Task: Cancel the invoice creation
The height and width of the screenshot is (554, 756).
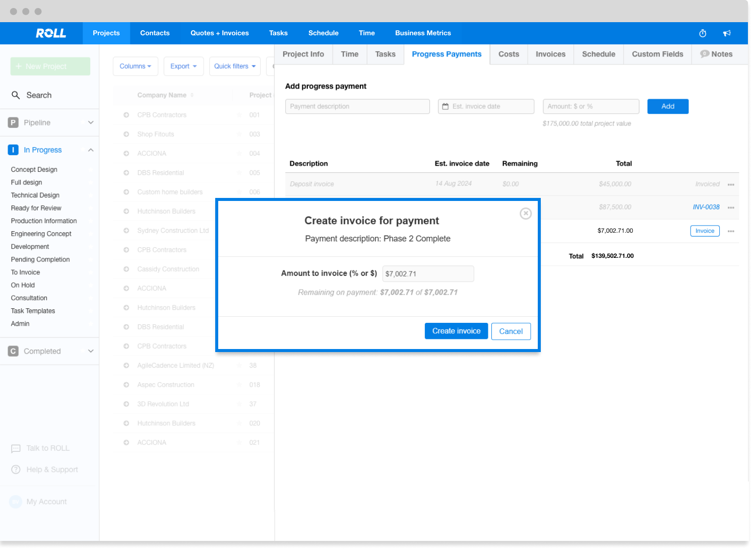Action: coord(511,331)
